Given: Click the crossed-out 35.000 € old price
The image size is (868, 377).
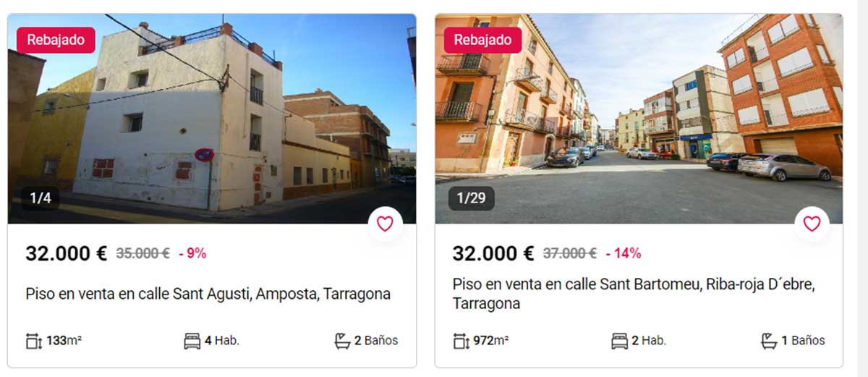Looking at the screenshot, I should tap(142, 253).
